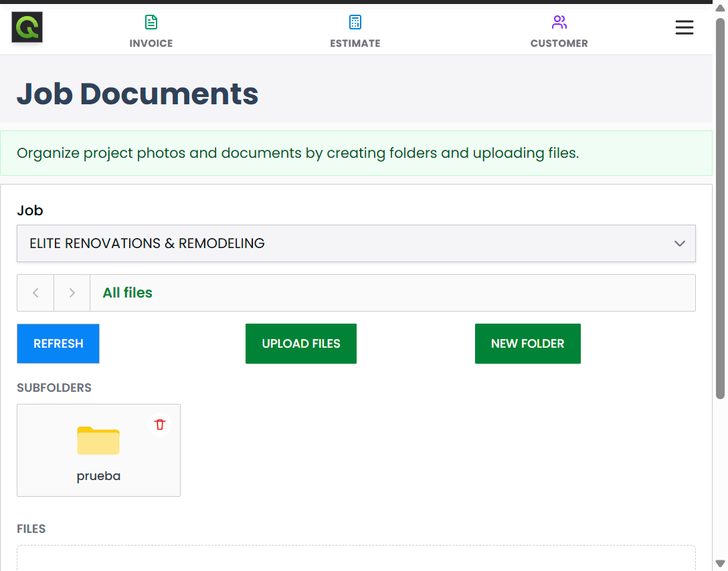
Task: Click the Job Documents page title
Action: point(137,94)
